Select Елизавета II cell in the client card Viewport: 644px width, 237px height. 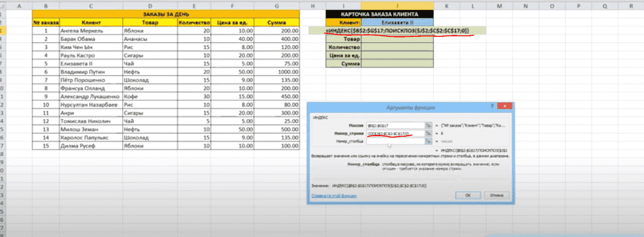tap(398, 23)
